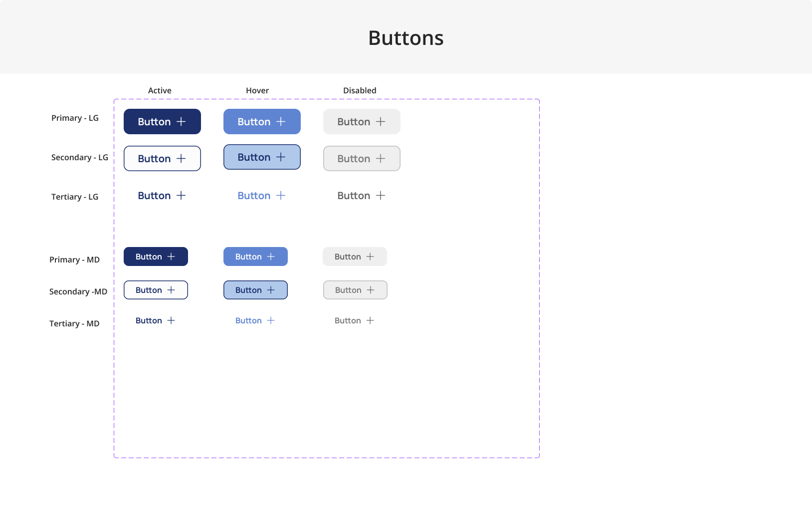This screenshot has height=505, width=812.
Task: Click the plus icon in the Tertiary MD Hover button
Action: tap(271, 320)
